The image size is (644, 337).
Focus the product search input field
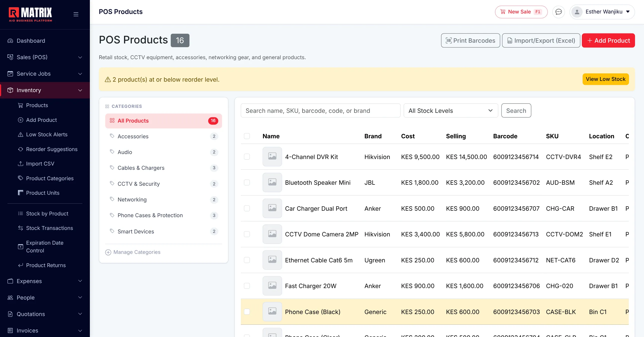coord(321,111)
